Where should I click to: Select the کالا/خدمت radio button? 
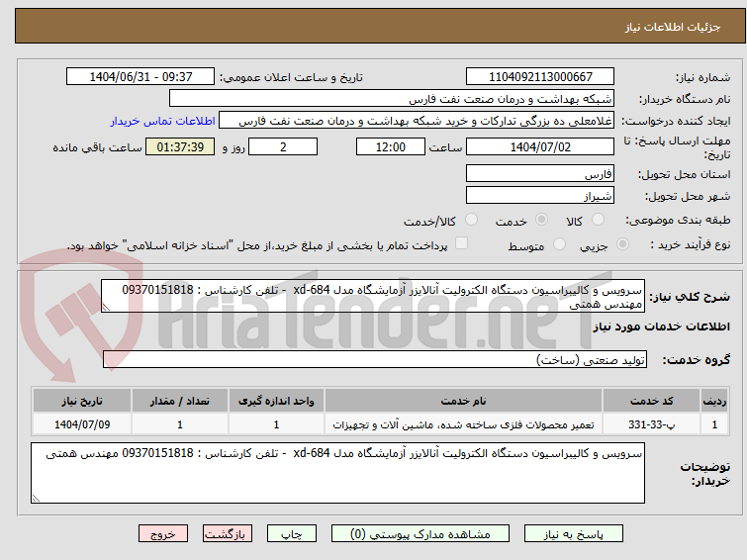tap(471, 220)
